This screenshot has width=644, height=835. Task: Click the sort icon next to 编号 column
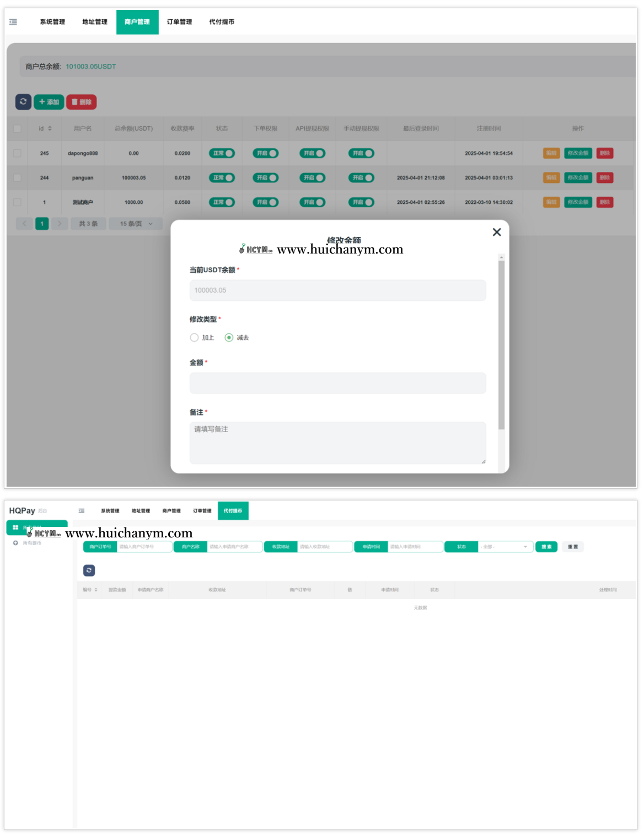coord(96,590)
